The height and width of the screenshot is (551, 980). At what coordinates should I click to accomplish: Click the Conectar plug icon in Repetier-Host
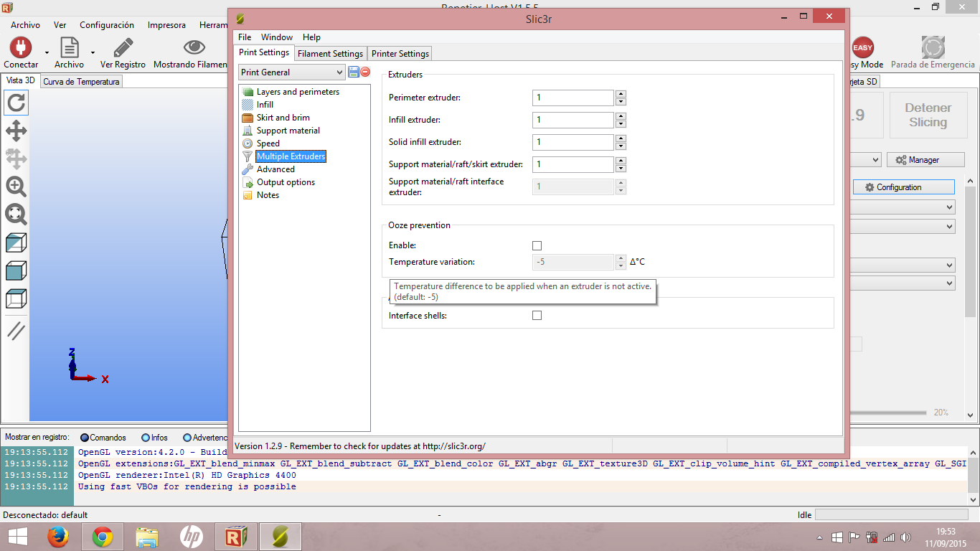point(21,47)
